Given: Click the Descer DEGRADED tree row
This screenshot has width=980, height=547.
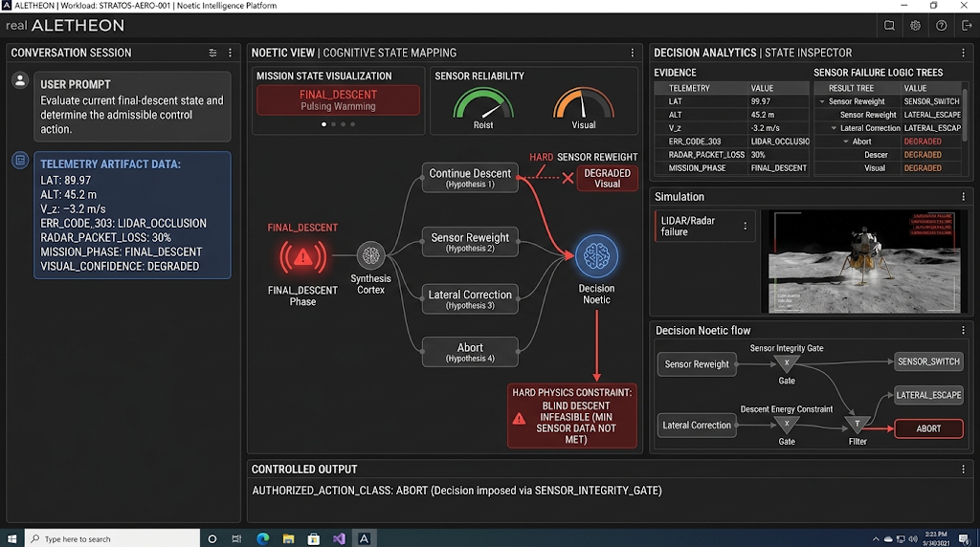Looking at the screenshot, I should tap(888, 155).
